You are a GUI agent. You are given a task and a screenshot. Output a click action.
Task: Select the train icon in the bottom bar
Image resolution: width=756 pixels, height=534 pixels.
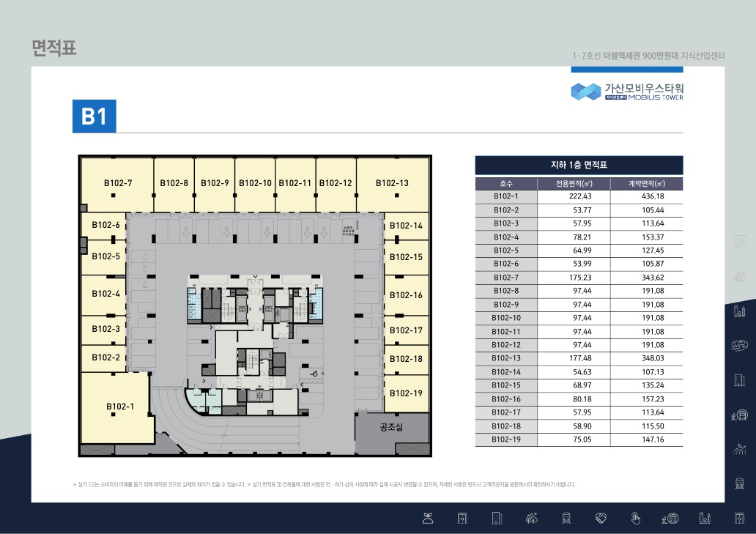coord(566,519)
